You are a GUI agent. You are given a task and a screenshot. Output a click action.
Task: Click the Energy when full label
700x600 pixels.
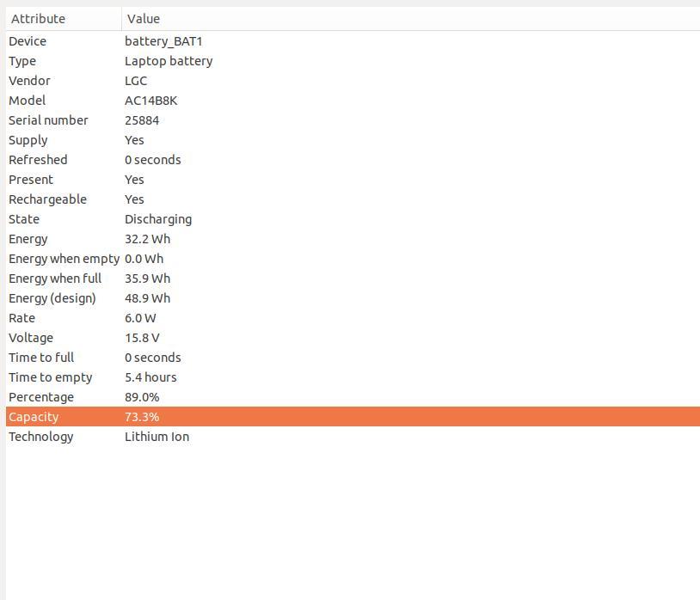pos(55,279)
